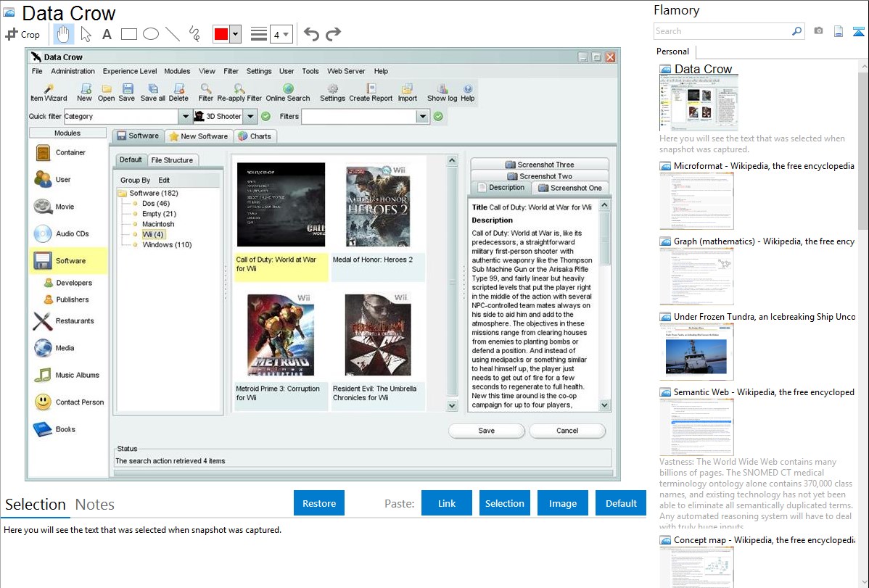This screenshot has width=869, height=588.
Task: Pick the text annotation tool (A)
Action: pos(107,34)
